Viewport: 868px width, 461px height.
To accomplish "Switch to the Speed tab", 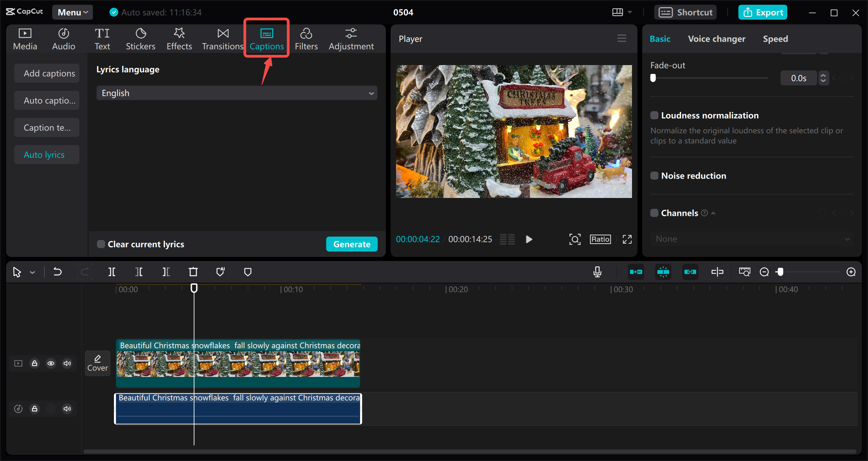I will click(x=775, y=39).
